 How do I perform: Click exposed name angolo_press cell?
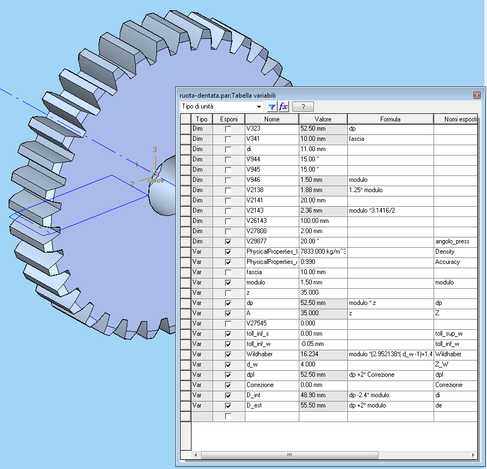pyautogui.click(x=455, y=241)
